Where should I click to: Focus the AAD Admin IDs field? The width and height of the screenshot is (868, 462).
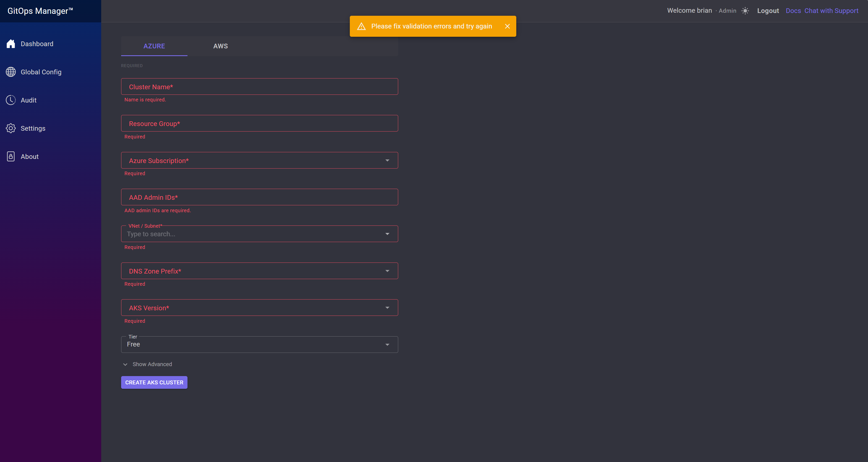259,197
